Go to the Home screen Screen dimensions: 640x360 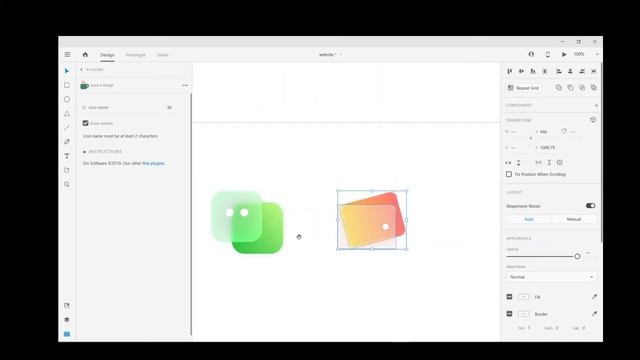[85, 54]
